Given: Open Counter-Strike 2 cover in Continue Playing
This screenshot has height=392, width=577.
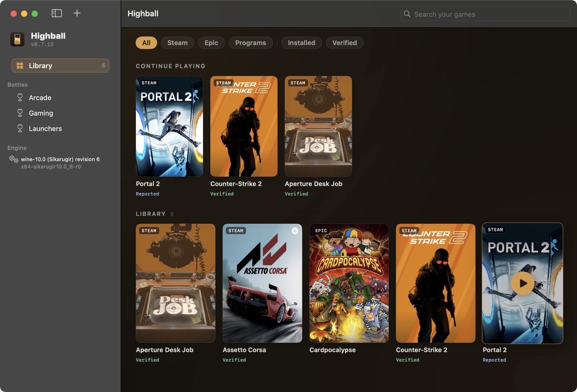Looking at the screenshot, I should coord(244,126).
